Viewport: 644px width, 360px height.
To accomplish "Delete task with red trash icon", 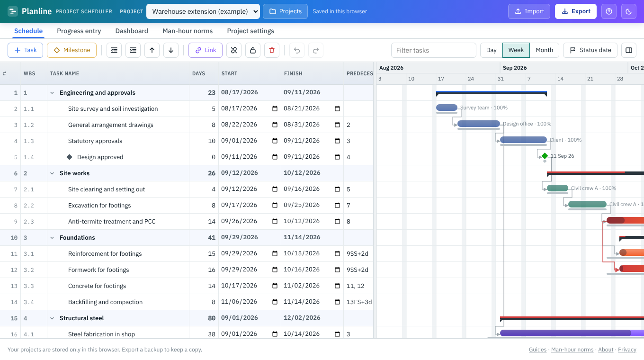I will 272,50.
